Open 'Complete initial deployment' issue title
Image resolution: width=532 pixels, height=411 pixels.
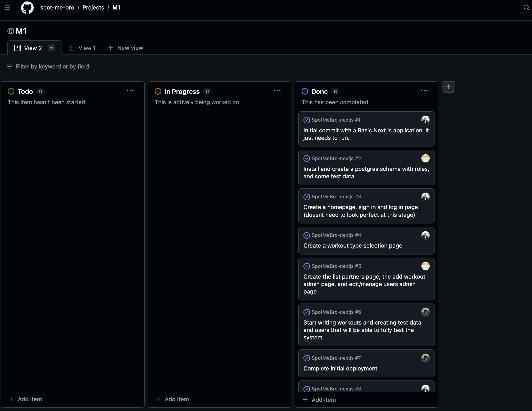tap(340, 368)
